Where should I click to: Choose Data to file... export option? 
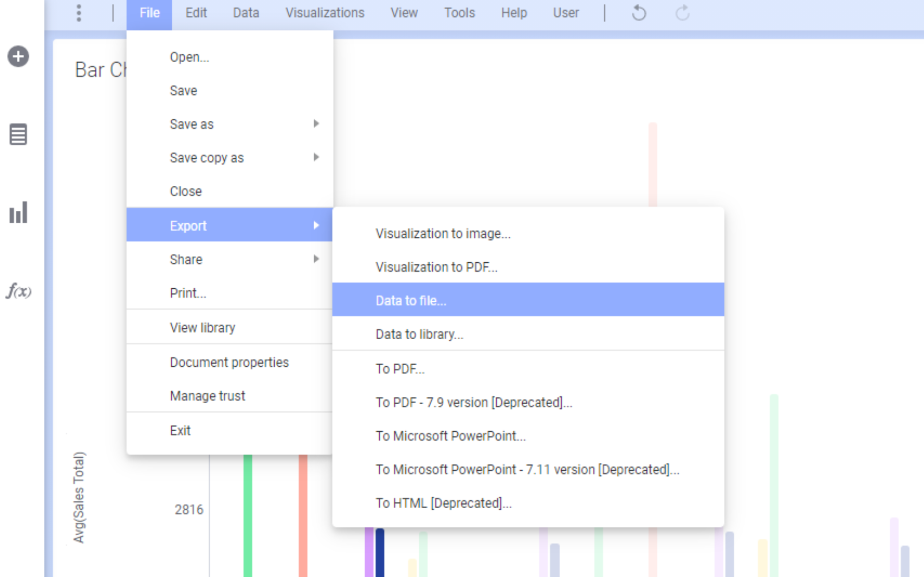pyautogui.click(x=528, y=300)
